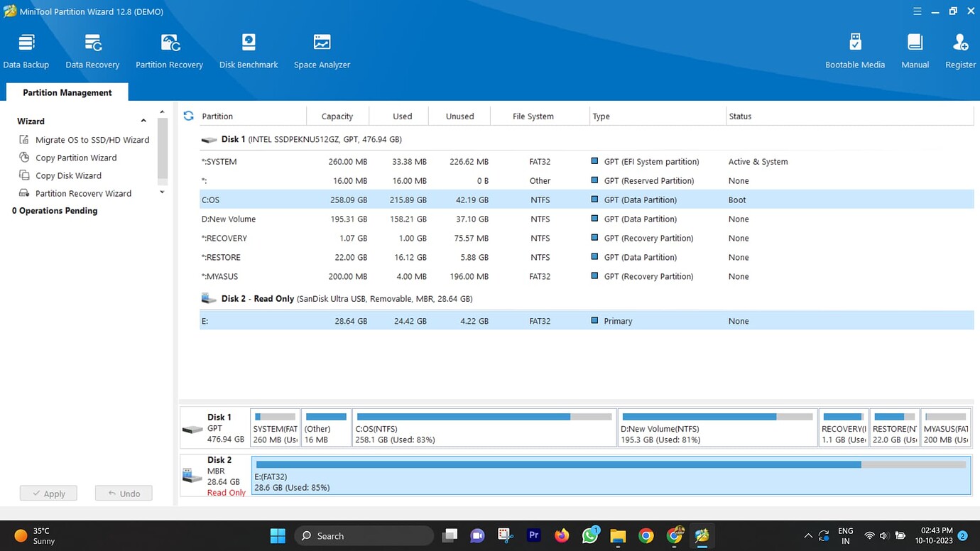Viewport: 980px width, 551px height.
Task: Launch the Space Analyzer
Action: tap(322, 51)
